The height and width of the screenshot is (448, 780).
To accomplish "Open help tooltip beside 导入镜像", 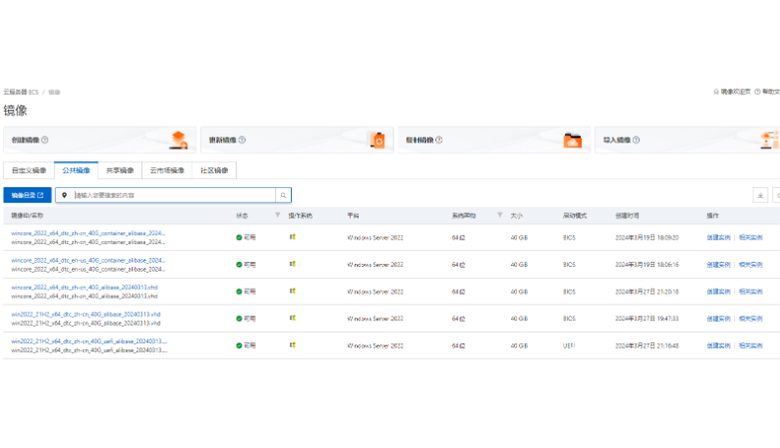I will coord(636,140).
